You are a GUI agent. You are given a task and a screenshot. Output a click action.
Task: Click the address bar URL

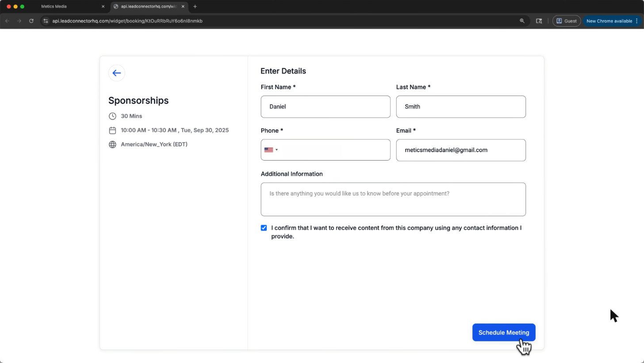(127, 21)
